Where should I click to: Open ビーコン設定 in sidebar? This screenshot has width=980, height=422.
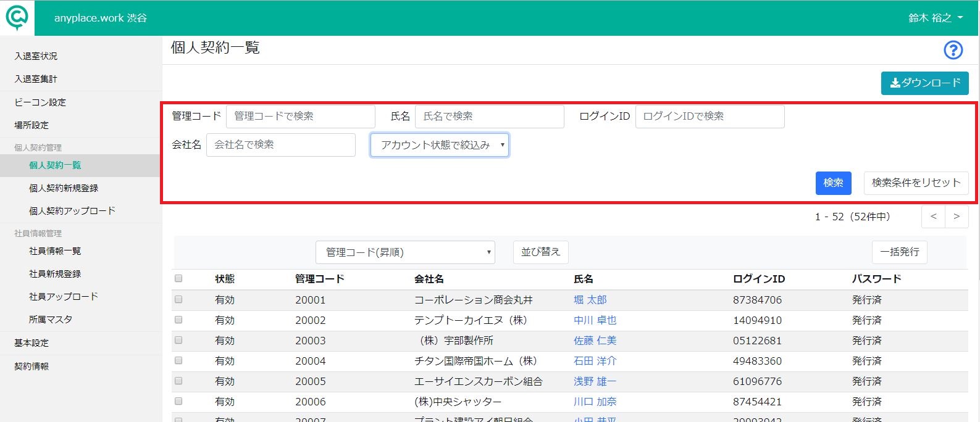(x=40, y=102)
